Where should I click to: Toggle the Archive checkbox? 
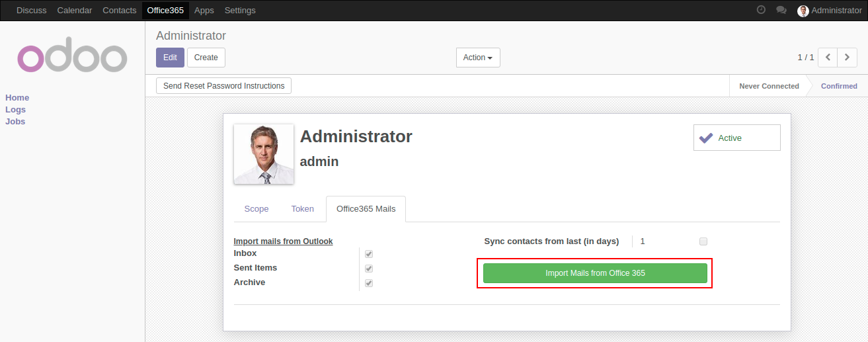coord(369,283)
